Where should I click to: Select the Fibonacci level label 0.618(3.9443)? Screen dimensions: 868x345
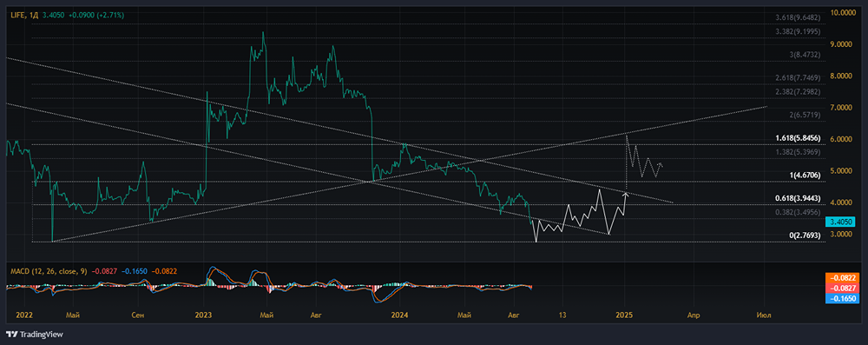(x=798, y=197)
